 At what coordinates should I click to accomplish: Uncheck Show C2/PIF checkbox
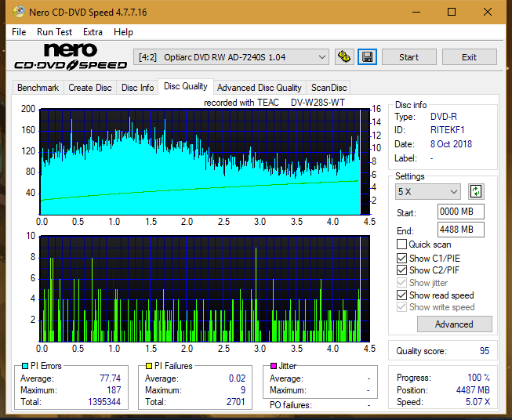401,270
